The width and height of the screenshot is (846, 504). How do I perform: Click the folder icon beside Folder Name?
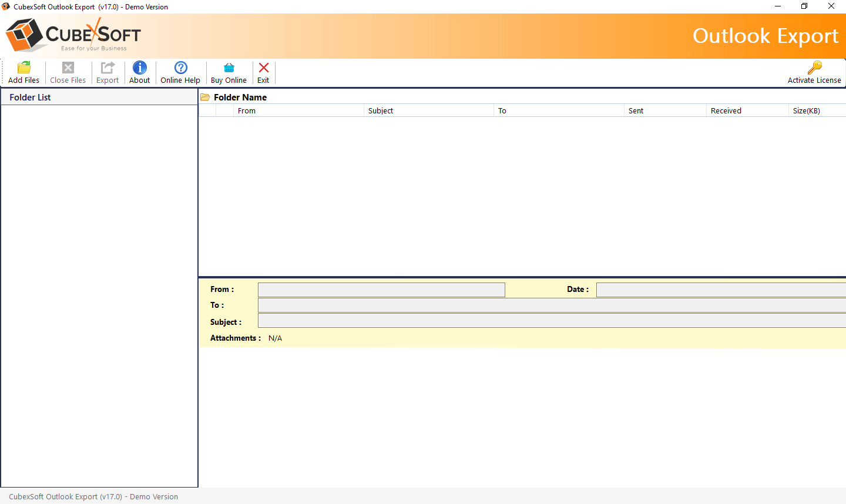pyautogui.click(x=205, y=97)
